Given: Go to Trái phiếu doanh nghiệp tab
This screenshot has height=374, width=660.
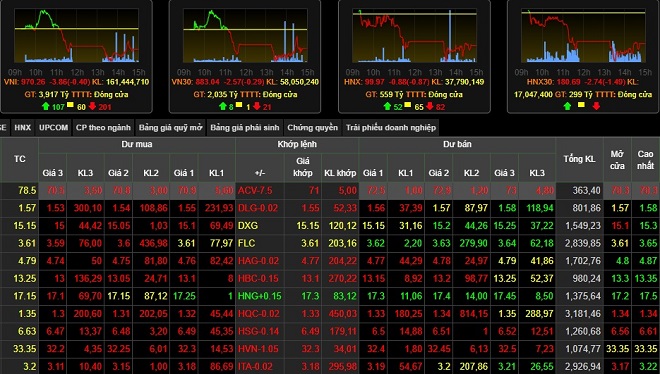Looking at the screenshot, I should pyautogui.click(x=391, y=127).
